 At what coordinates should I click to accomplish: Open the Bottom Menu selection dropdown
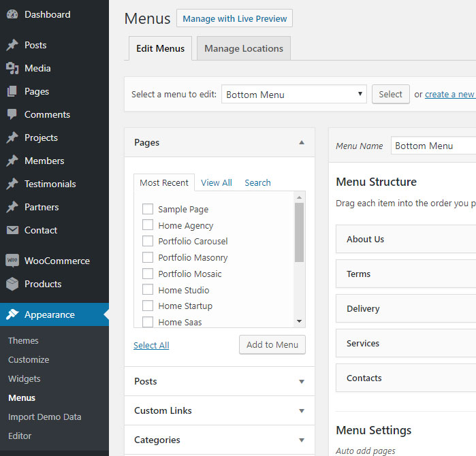coord(293,95)
